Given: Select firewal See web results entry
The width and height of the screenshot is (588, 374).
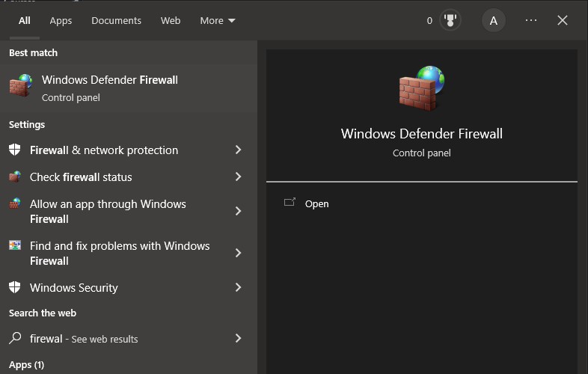Looking at the screenshot, I should tap(84, 339).
